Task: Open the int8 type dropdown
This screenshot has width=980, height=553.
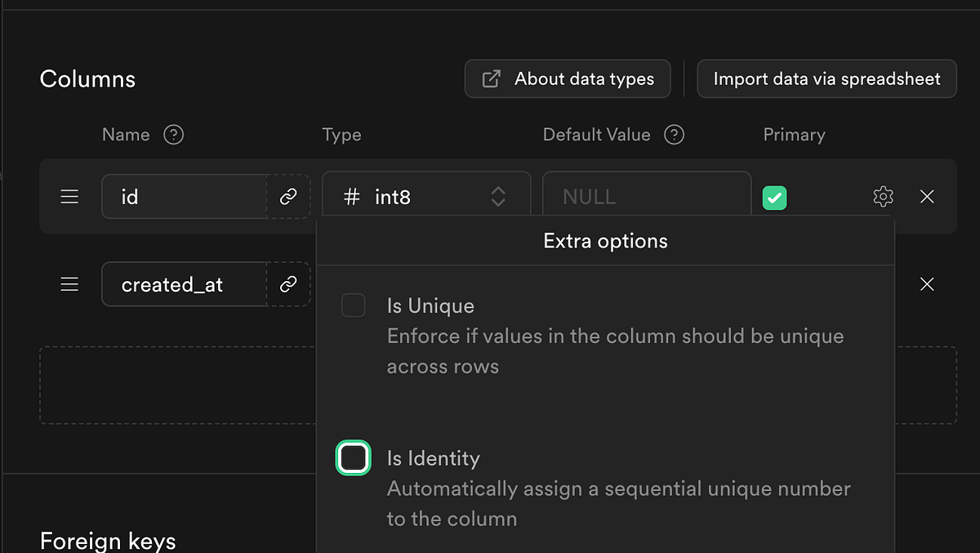Action: coord(425,196)
